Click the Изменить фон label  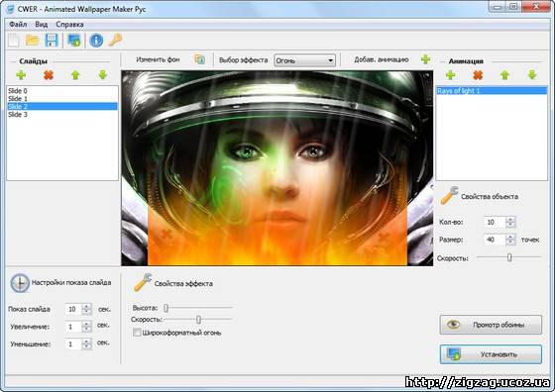[158, 59]
